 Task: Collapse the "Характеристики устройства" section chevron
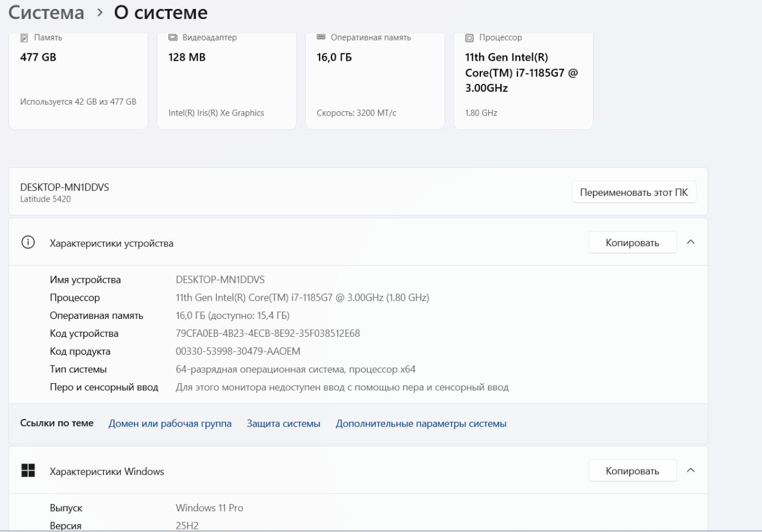pyautogui.click(x=691, y=242)
